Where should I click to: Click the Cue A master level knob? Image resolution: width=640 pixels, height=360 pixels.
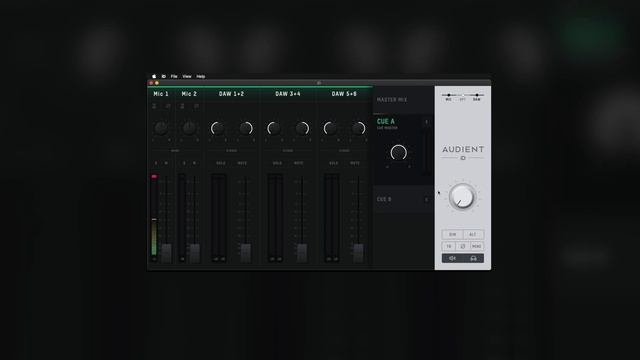[398, 153]
